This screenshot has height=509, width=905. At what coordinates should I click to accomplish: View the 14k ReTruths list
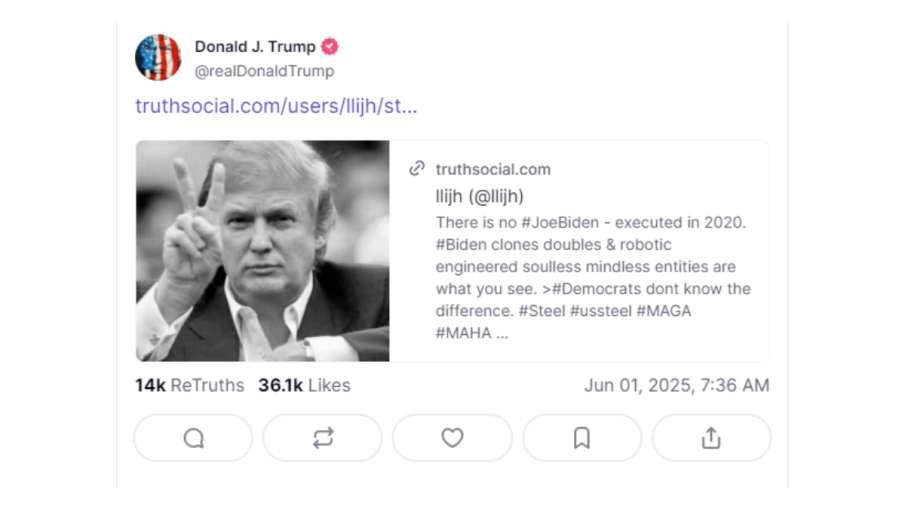190,385
